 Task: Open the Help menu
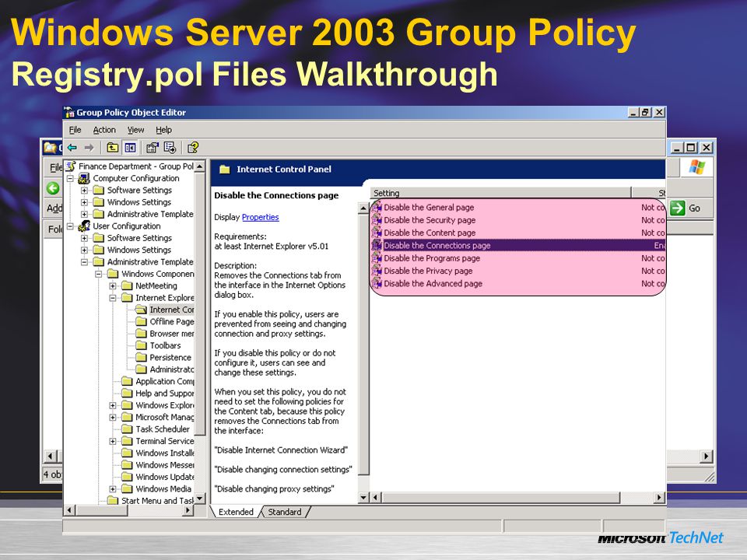[163, 130]
